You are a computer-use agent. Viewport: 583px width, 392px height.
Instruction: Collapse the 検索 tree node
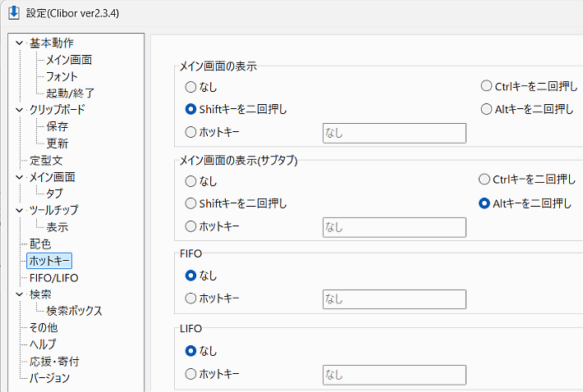pyautogui.click(x=21, y=294)
